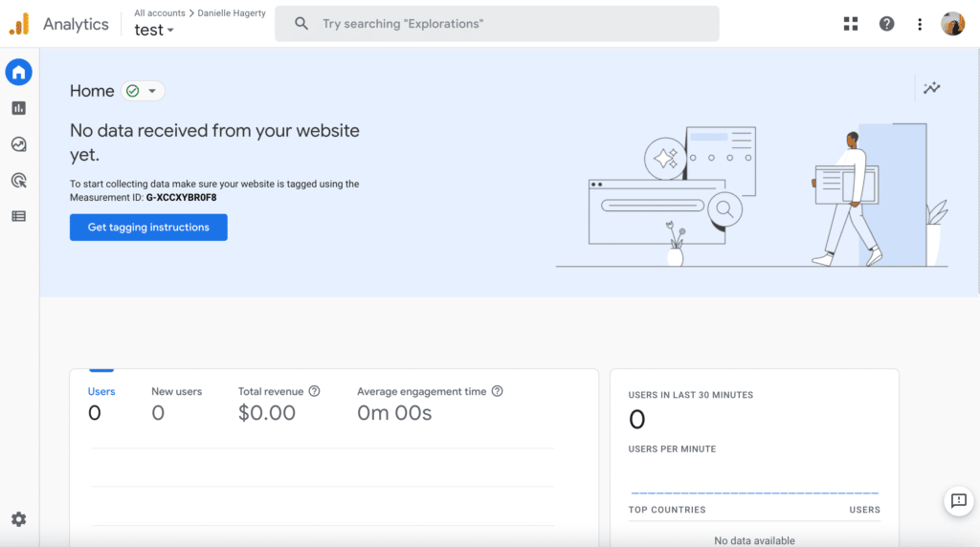Go to All accounts breadcrumb
The image size is (980, 547).
(160, 13)
